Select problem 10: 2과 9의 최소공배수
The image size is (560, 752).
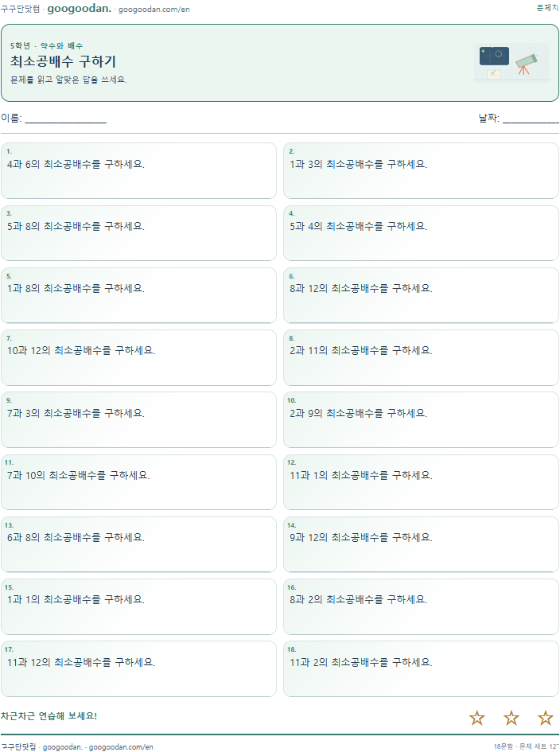(421, 419)
